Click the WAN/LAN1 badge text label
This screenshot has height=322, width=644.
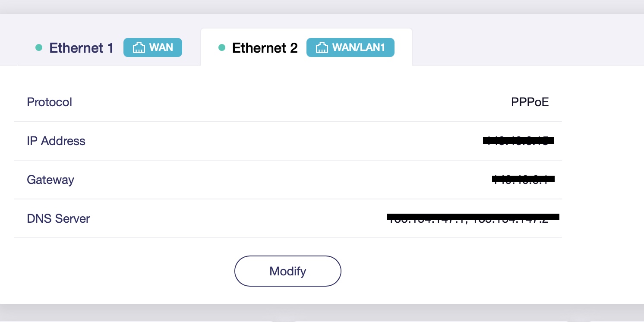tap(358, 47)
